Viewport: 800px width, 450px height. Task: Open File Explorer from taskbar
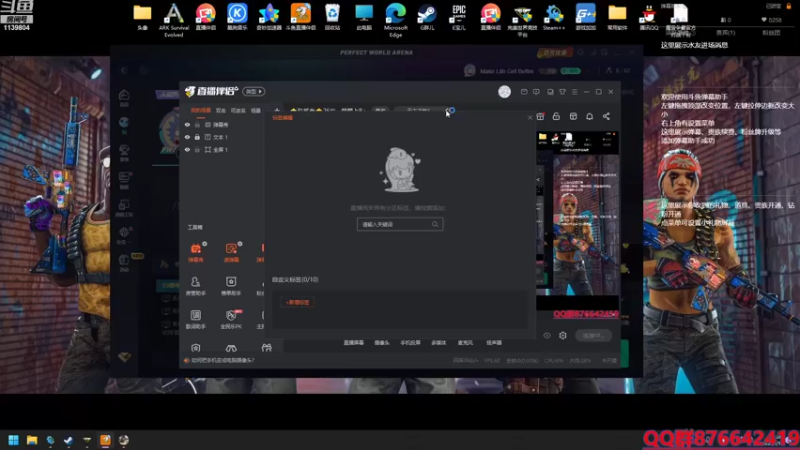pyautogui.click(x=32, y=440)
